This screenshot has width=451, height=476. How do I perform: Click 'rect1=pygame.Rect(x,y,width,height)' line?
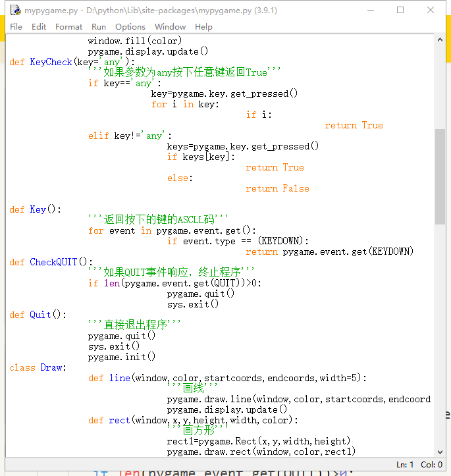click(259, 441)
